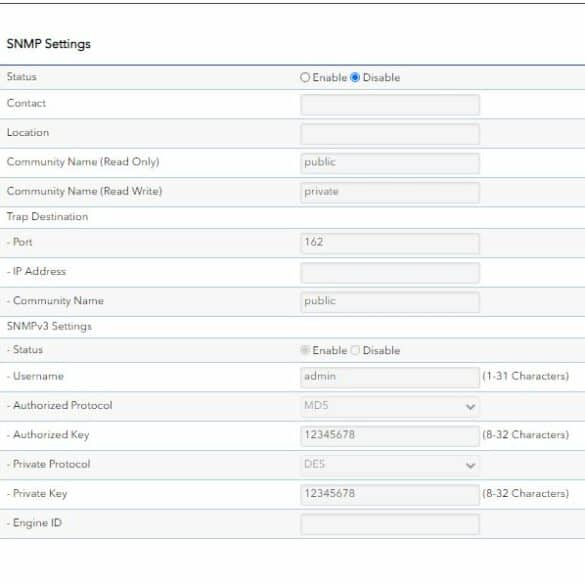
Task: Click the Trap Destination Port field
Action: (390, 243)
